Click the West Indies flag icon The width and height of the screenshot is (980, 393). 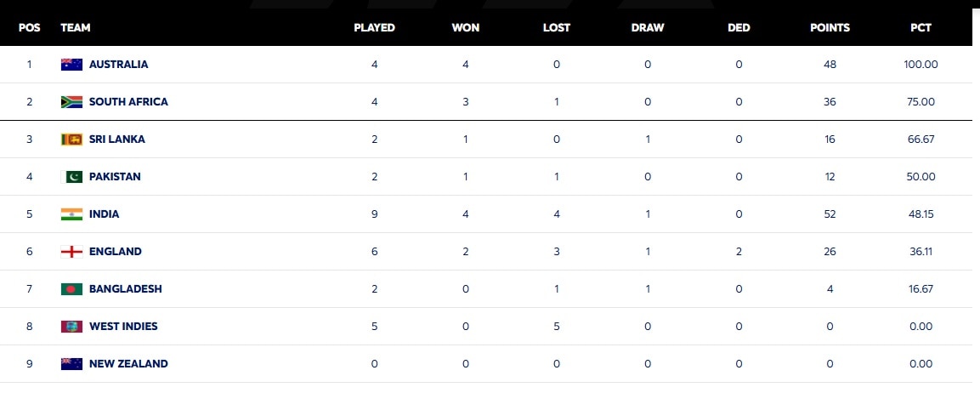[71, 327]
